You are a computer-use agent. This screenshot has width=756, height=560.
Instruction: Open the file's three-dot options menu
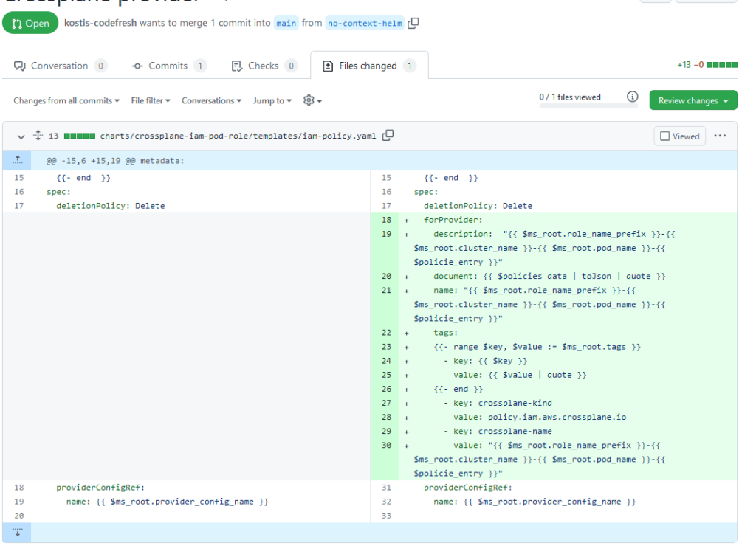[x=721, y=136]
